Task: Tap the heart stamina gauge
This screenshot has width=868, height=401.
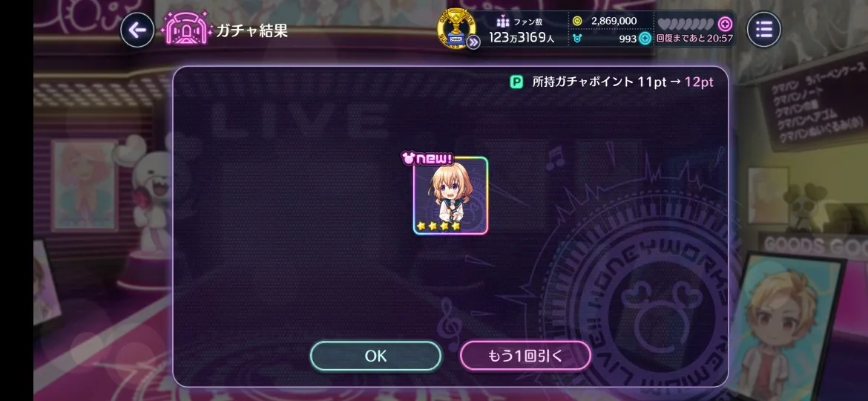Action: tap(686, 24)
